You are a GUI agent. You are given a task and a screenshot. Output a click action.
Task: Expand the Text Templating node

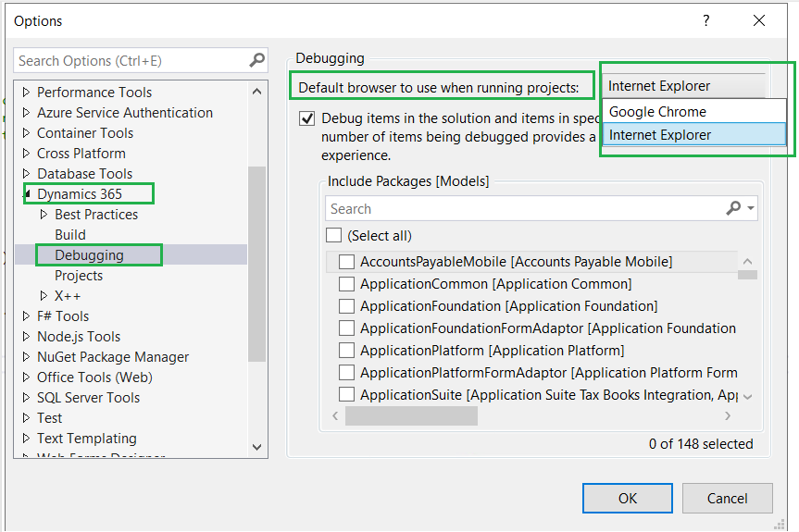[x=27, y=439]
